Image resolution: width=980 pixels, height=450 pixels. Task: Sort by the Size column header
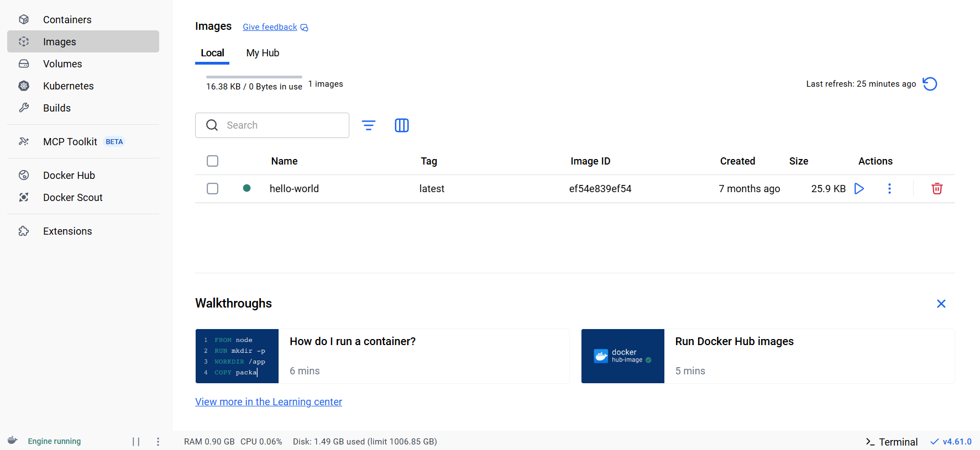[x=799, y=161]
